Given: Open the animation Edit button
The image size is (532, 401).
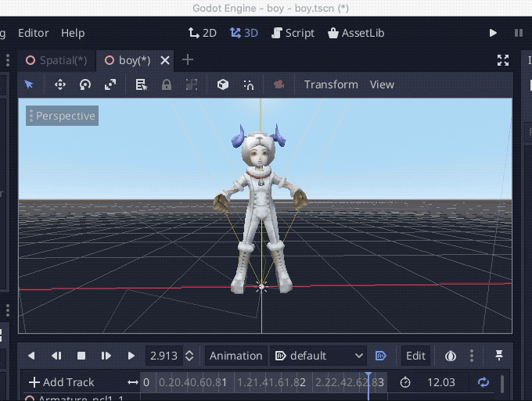Looking at the screenshot, I should (x=415, y=356).
